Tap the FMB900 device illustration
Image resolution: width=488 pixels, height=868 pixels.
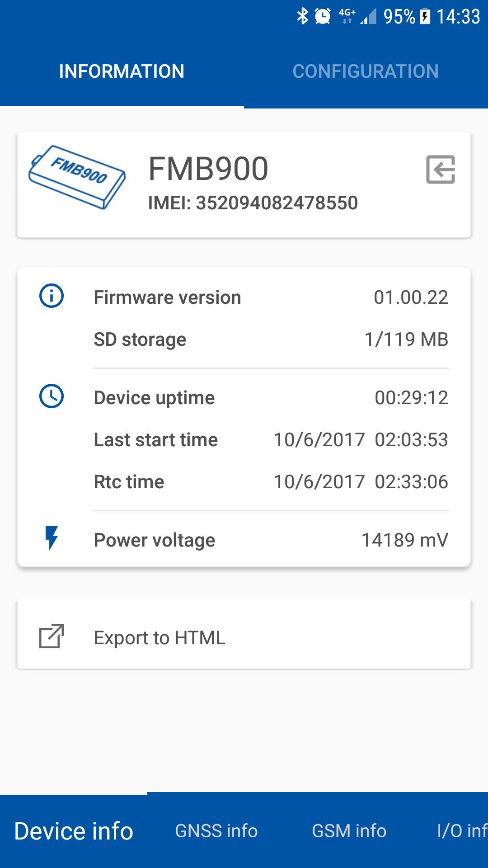click(x=77, y=177)
